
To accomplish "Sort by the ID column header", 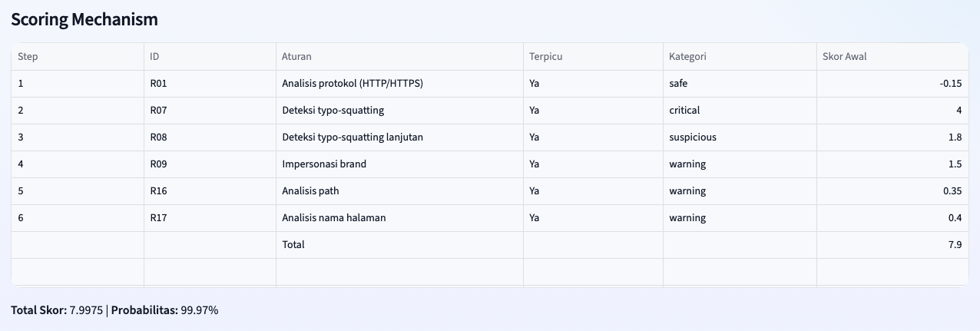I will tap(210, 57).
